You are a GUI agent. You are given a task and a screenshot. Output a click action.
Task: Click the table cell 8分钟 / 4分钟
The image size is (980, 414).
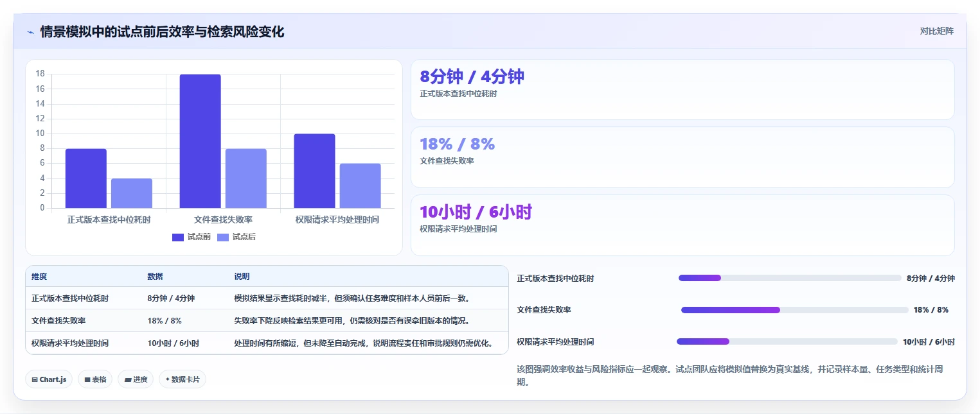click(x=171, y=298)
